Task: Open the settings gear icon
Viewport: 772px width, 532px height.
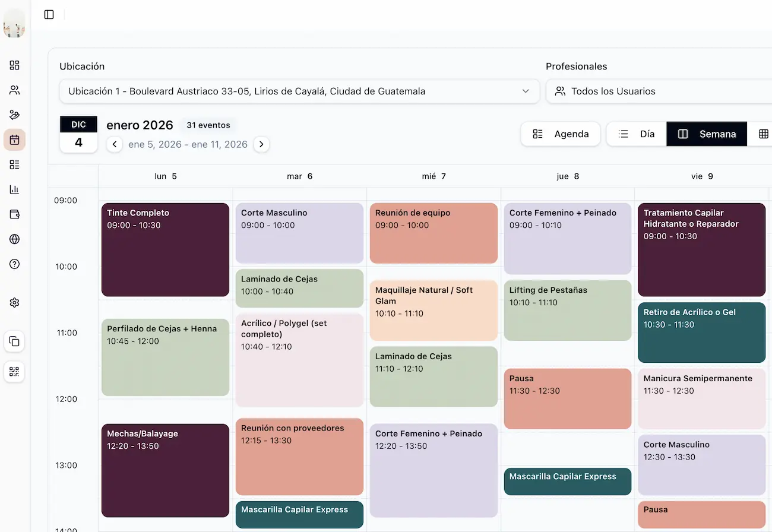Action: click(15, 303)
